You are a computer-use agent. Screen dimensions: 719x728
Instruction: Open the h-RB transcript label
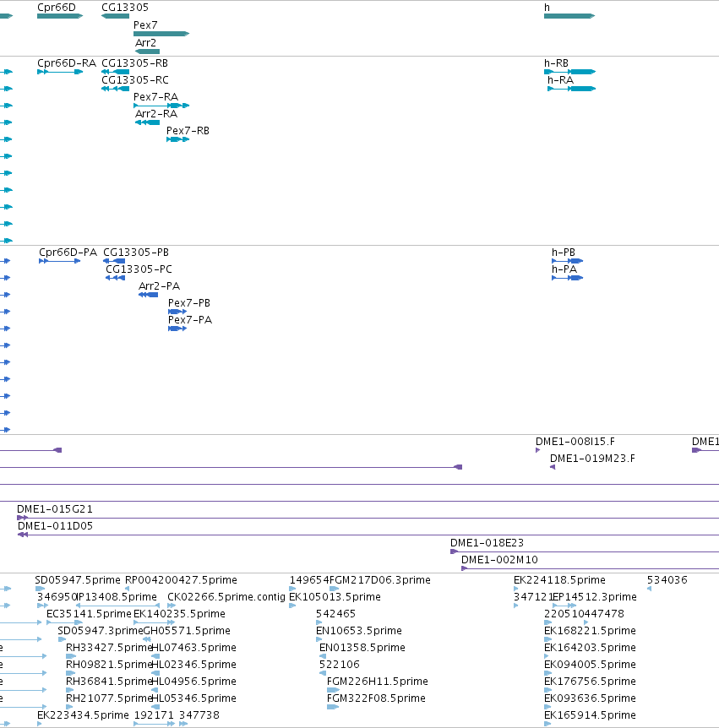(556, 63)
